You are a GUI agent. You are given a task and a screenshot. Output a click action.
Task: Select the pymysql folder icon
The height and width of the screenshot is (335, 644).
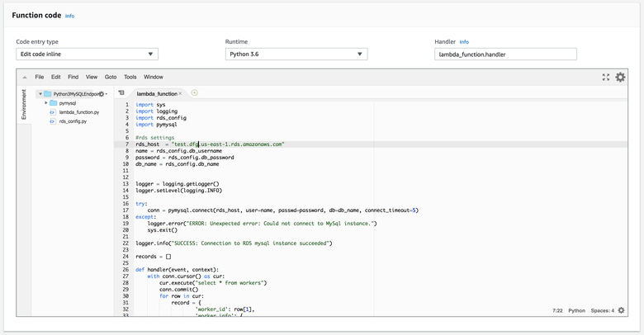click(54, 103)
